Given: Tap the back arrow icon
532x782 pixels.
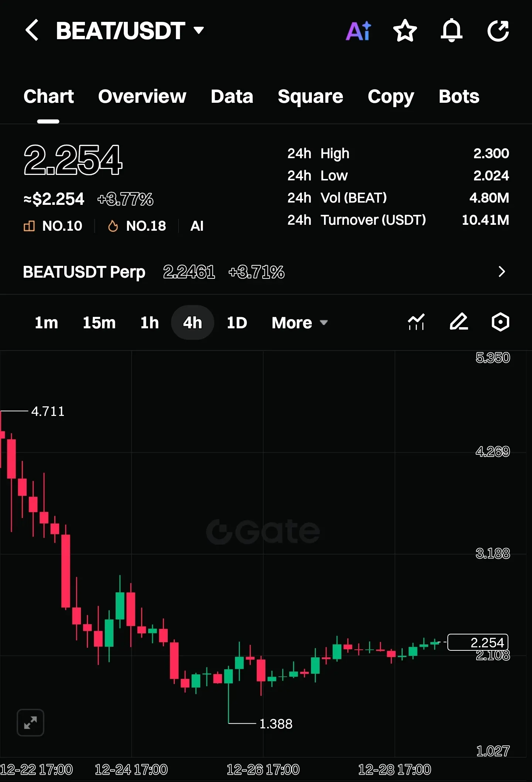Looking at the screenshot, I should point(32,30).
